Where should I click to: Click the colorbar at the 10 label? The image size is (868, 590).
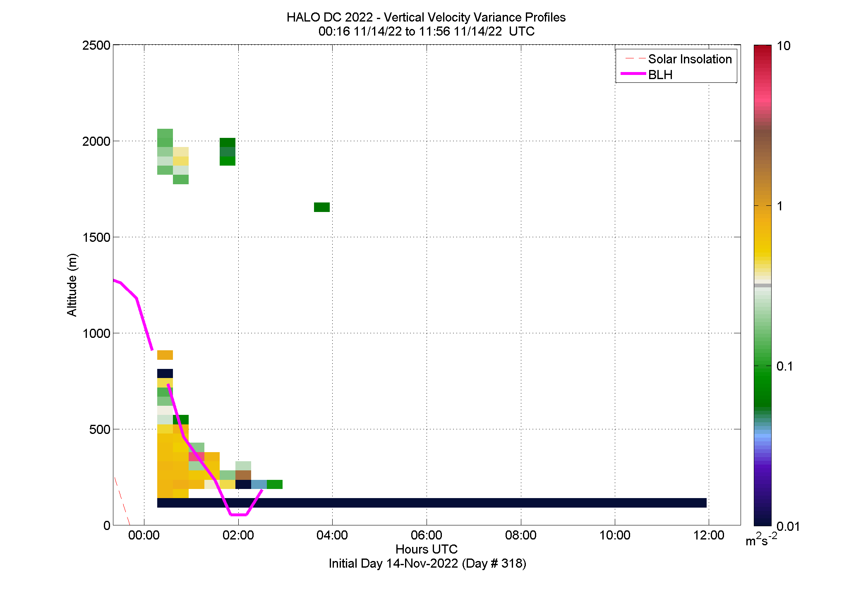coord(783,46)
